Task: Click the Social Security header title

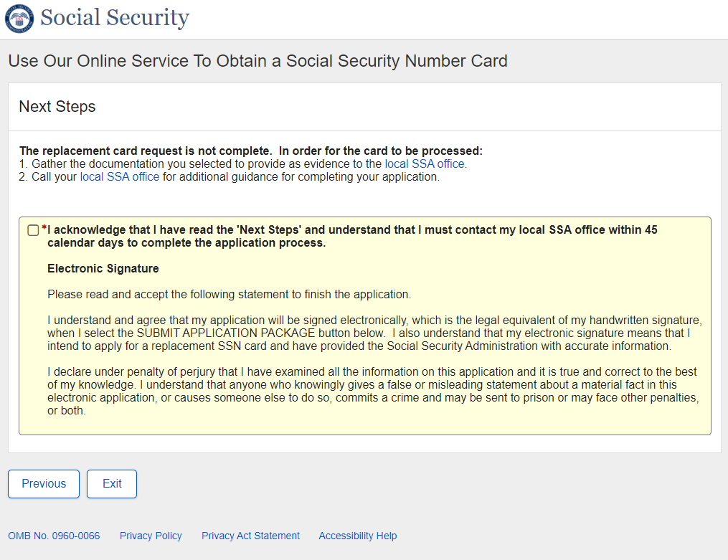Action: (115, 18)
